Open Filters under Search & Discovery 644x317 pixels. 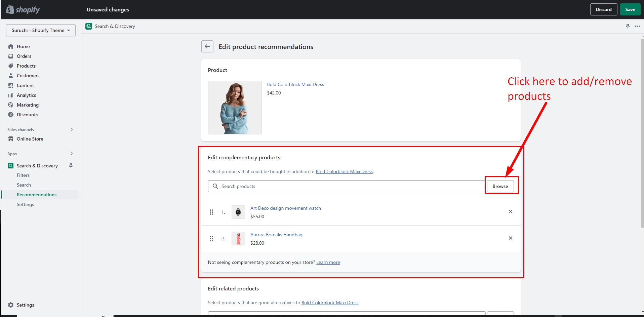(x=23, y=175)
